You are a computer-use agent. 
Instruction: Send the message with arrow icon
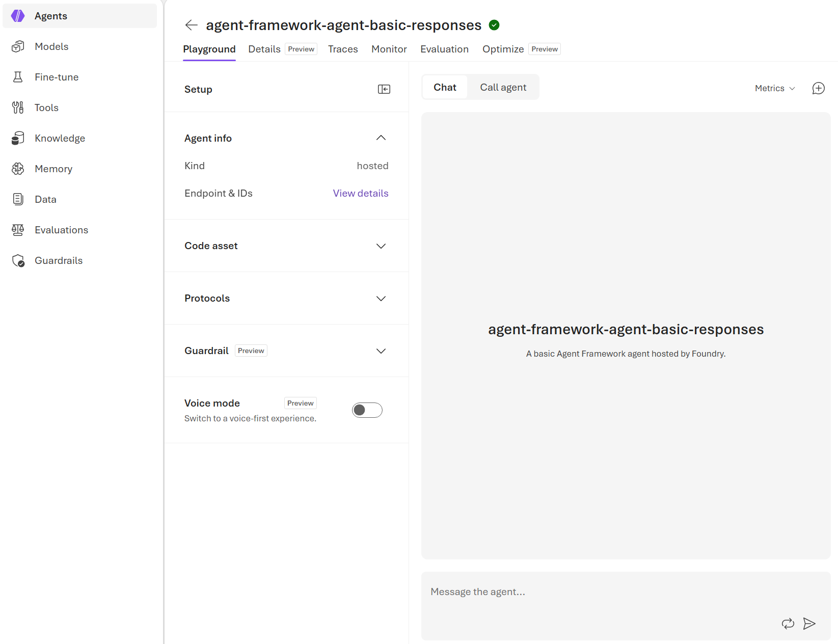(809, 624)
